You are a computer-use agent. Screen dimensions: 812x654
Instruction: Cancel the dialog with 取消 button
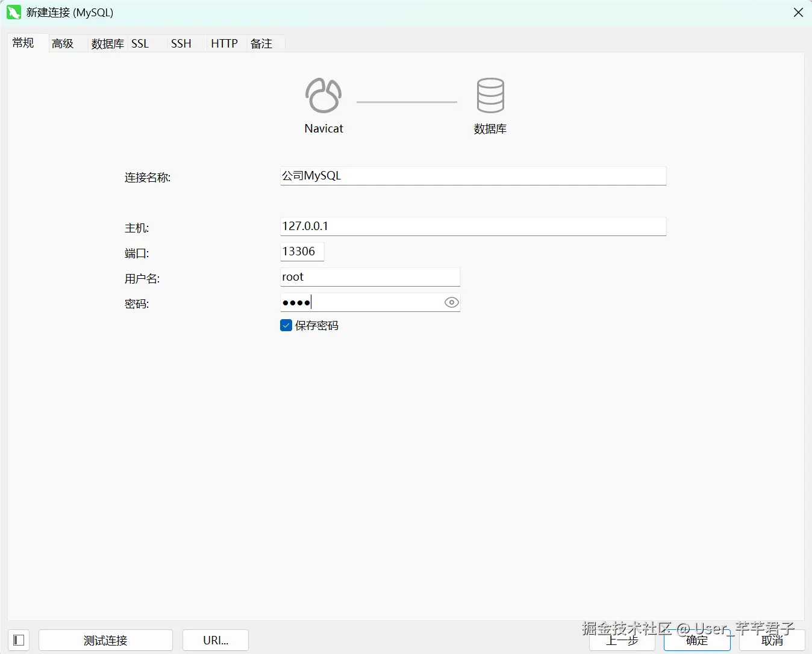pyautogui.click(x=772, y=640)
